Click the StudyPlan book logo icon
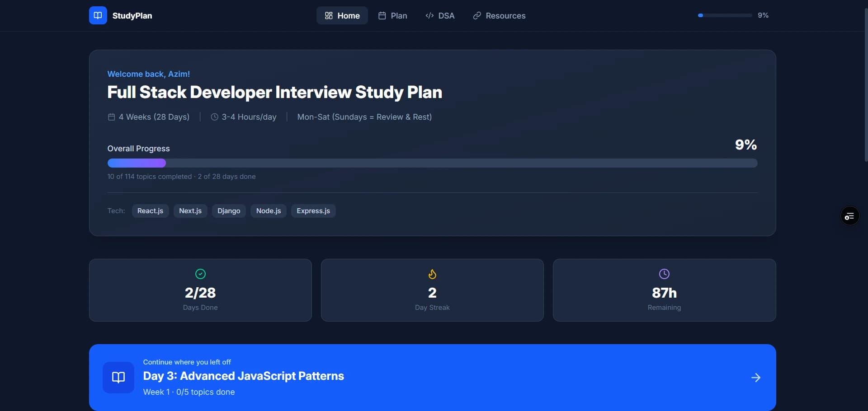868x411 pixels. tap(98, 15)
